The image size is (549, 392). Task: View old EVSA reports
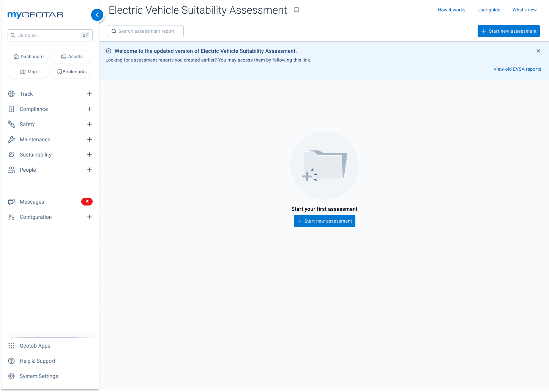pyautogui.click(x=517, y=69)
